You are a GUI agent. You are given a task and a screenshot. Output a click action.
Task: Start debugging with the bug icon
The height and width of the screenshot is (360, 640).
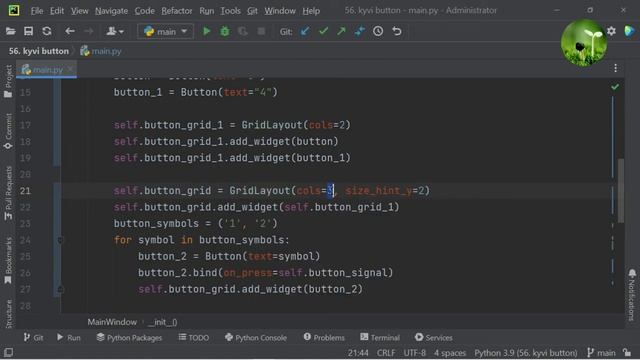(x=225, y=31)
